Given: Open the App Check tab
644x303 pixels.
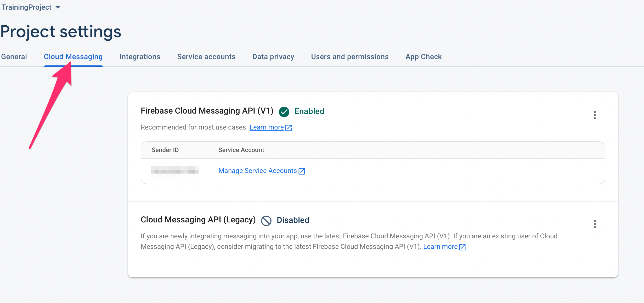Looking at the screenshot, I should pos(424,57).
